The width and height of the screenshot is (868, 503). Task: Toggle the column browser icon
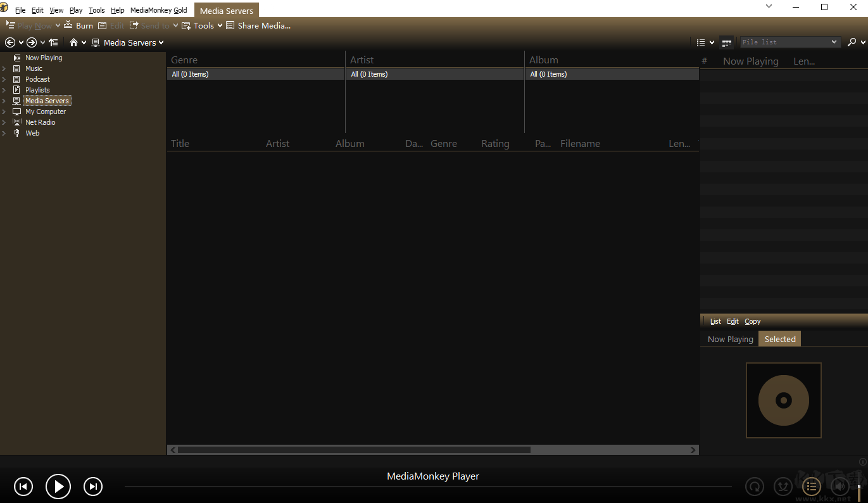[x=727, y=42]
